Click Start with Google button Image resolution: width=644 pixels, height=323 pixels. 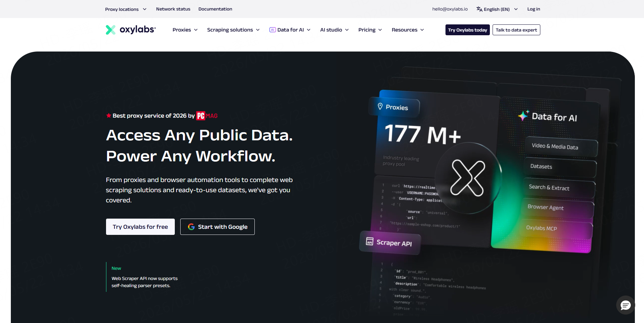point(217,227)
